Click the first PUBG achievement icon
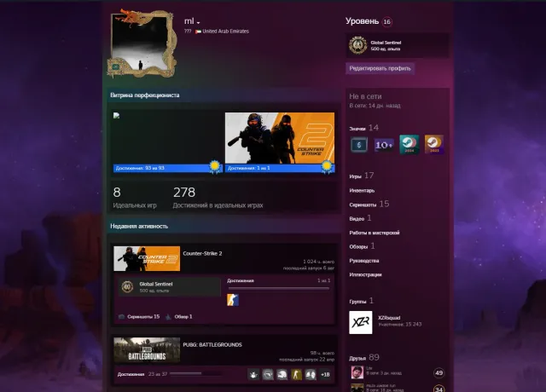Image resolution: width=546 pixels, height=392 pixels. click(x=253, y=374)
